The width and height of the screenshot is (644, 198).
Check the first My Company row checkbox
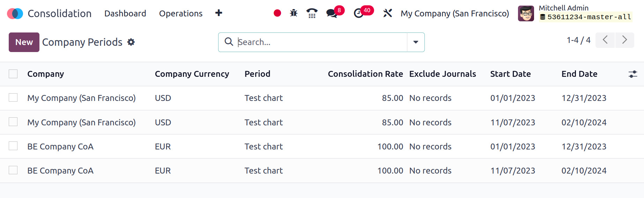[13, 97]
